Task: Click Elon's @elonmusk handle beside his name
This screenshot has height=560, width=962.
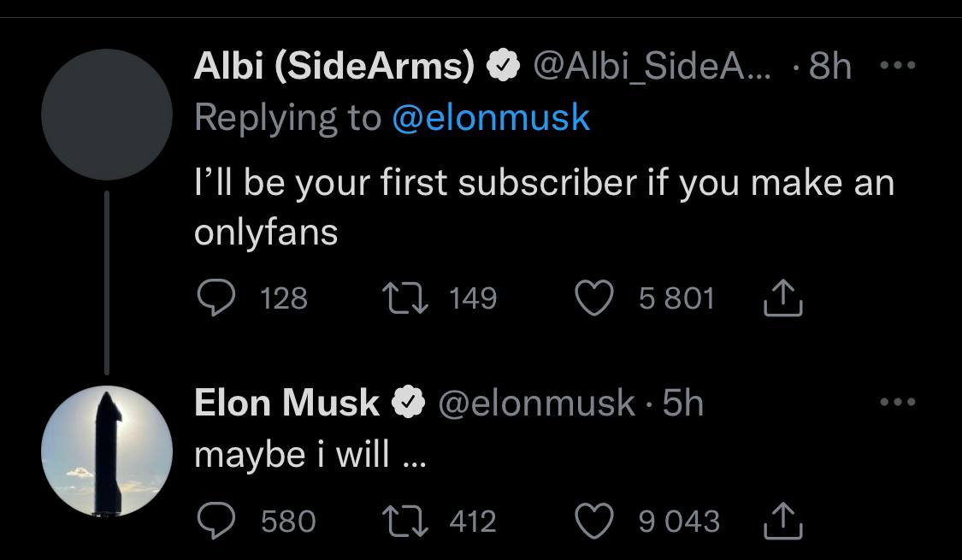Action: click(536, 402)
